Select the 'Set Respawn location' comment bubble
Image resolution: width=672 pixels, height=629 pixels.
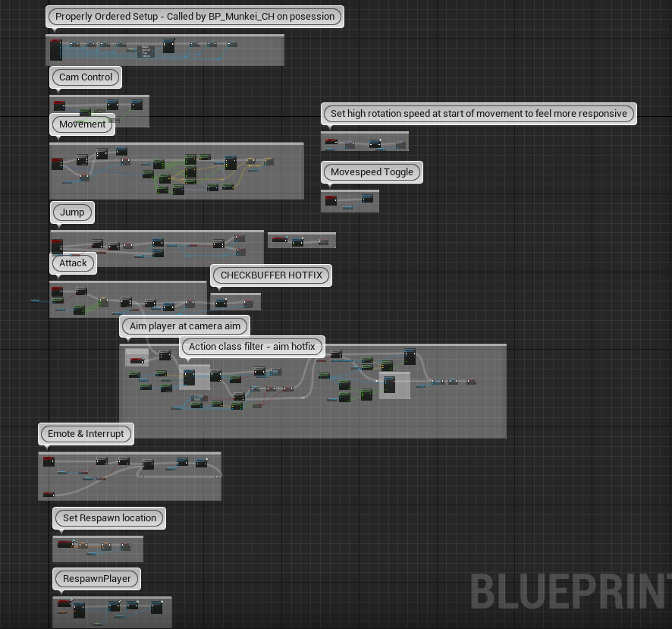[109, 518]
